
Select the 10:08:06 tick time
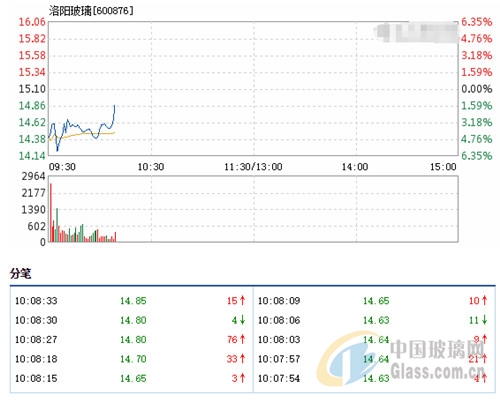(x=279, y=320)
